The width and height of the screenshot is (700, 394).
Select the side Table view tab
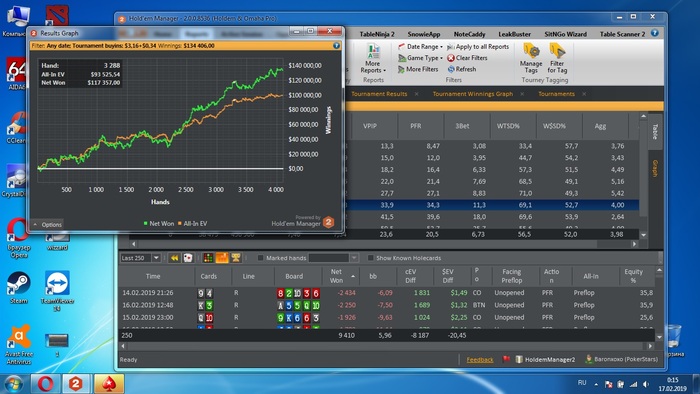pyautogui.click(x=655, y=132)
